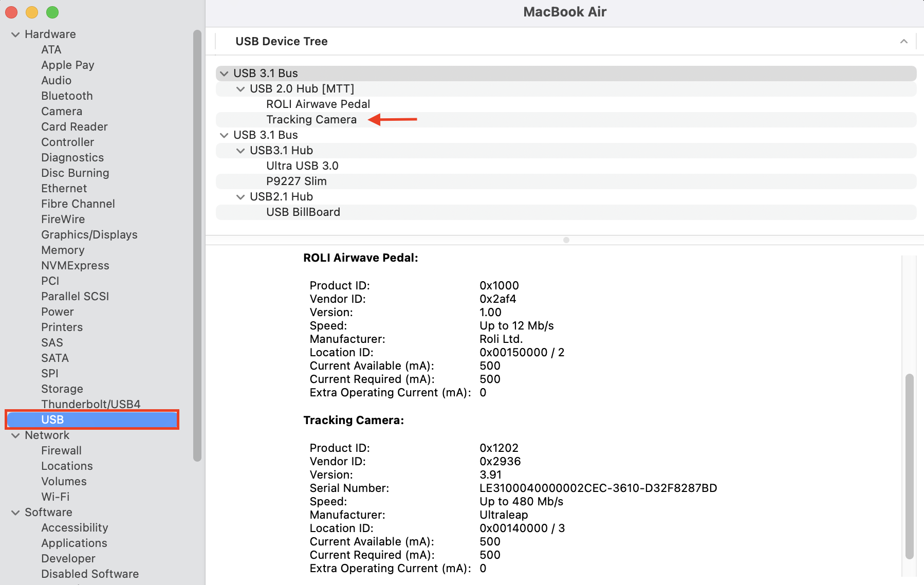Viewport: 924px width, 585px height.
Task: Open Power in sidebar
Action: coord(58,312)
